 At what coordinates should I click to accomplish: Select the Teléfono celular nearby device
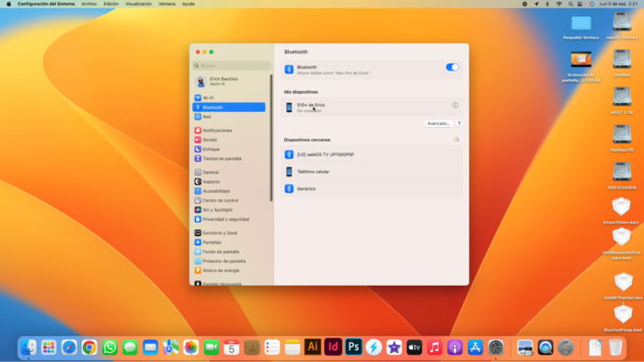(x=372, y=172)
